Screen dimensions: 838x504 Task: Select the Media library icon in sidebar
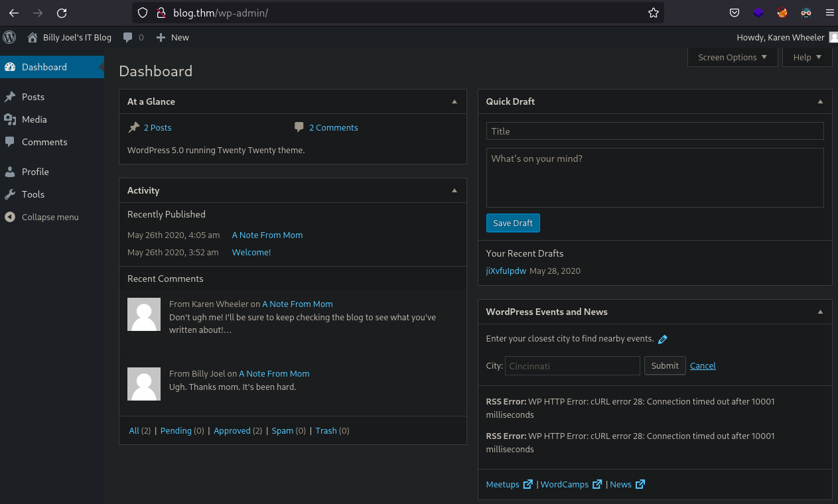11,119
